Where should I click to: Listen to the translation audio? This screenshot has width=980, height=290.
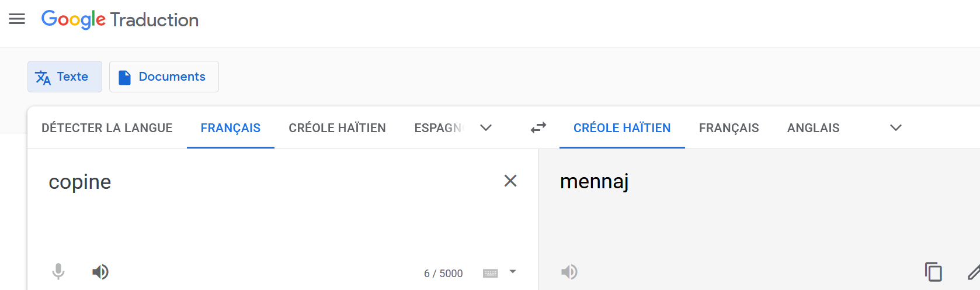pos(569,272)
